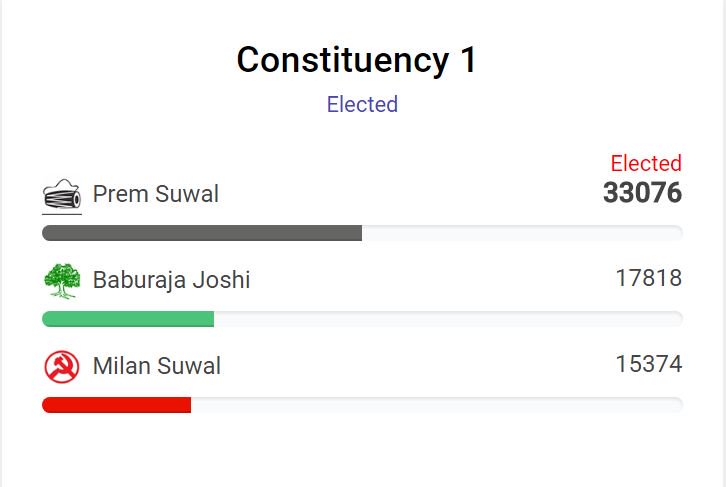Click Milan Suwal's vote count 15374
Viewport: 726px width, 487px height.
649,364
